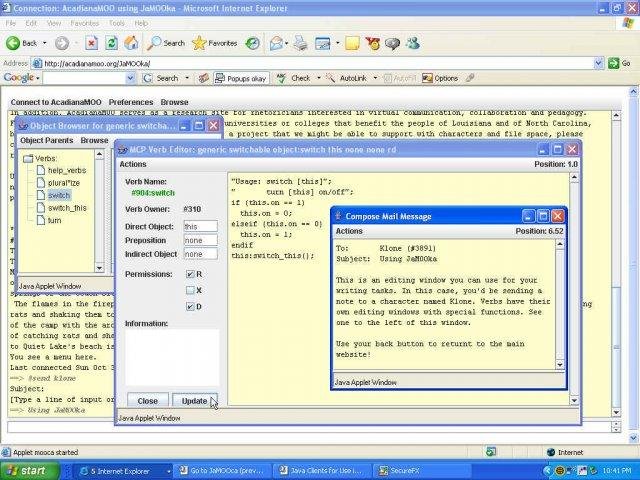
Task: Switch to SecureFX taskbar item
Action: click(x=422, y=471)
